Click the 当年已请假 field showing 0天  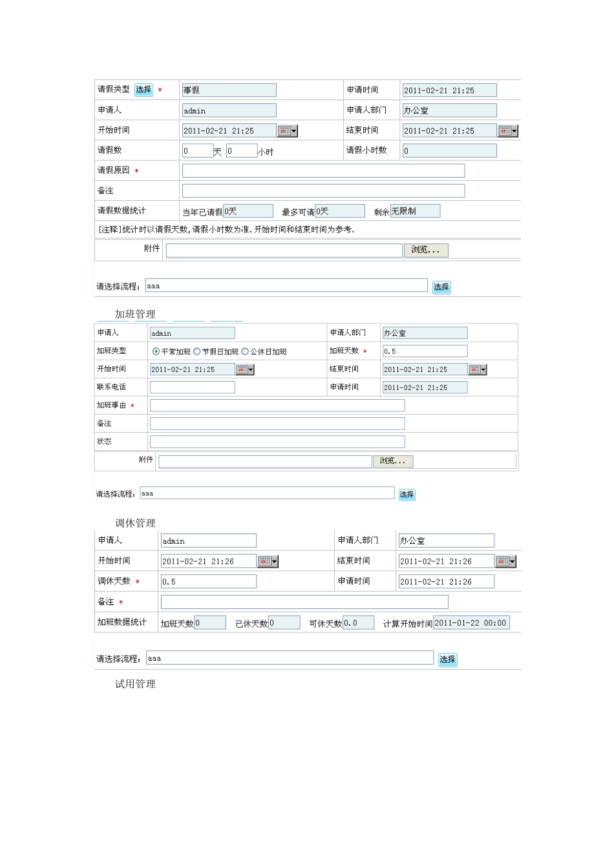[248, 211]
